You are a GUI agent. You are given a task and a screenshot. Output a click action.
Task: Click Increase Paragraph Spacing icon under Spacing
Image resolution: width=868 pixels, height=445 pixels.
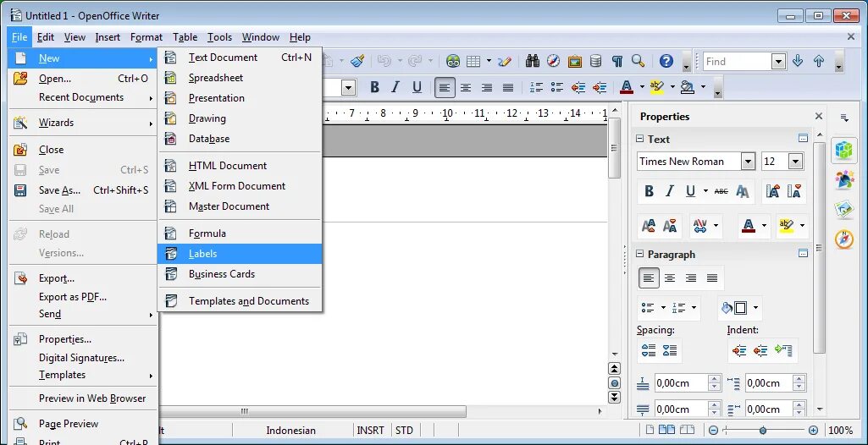(648, 350)
